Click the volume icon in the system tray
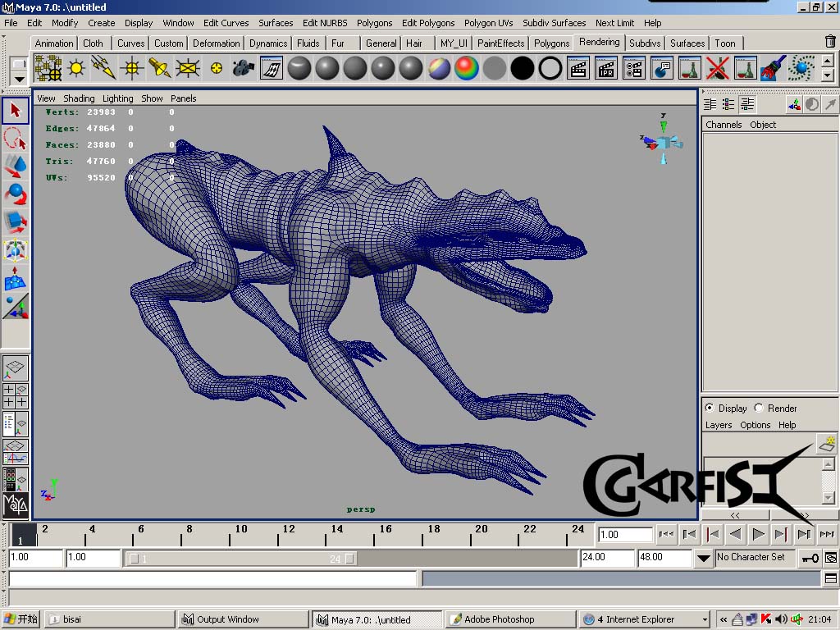Image resolution: width=840 pixels, height=630 pixels. click(x=781, y=619)
